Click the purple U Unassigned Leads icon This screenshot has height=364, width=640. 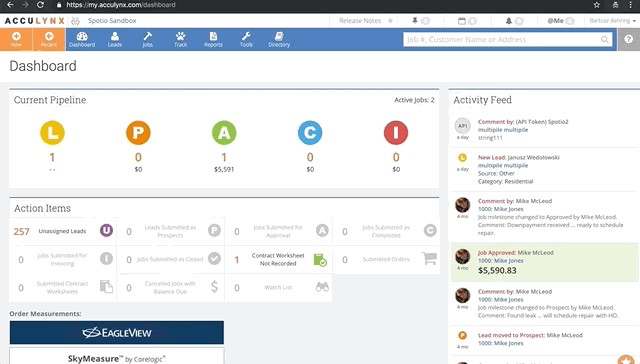point(106,231)
